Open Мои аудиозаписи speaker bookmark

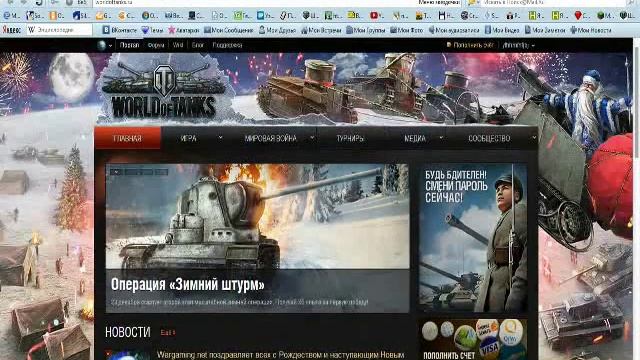click(454, 30)
